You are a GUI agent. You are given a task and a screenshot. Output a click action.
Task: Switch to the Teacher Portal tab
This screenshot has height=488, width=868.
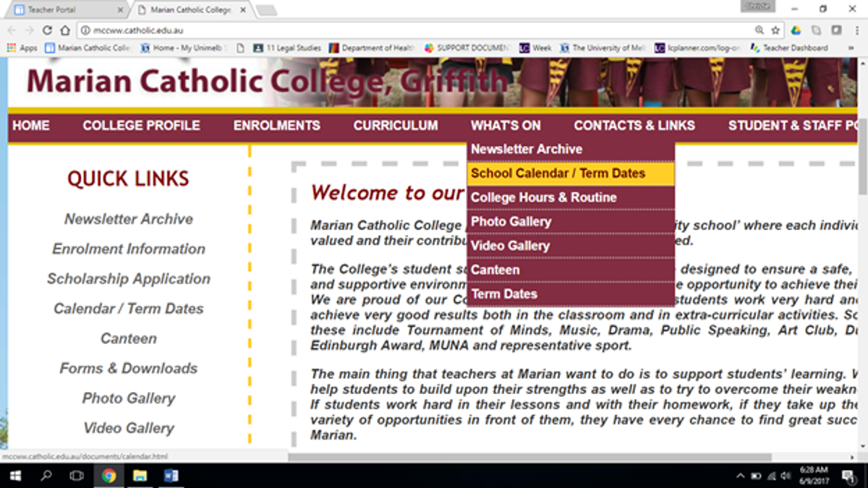[x=67, y=10]
